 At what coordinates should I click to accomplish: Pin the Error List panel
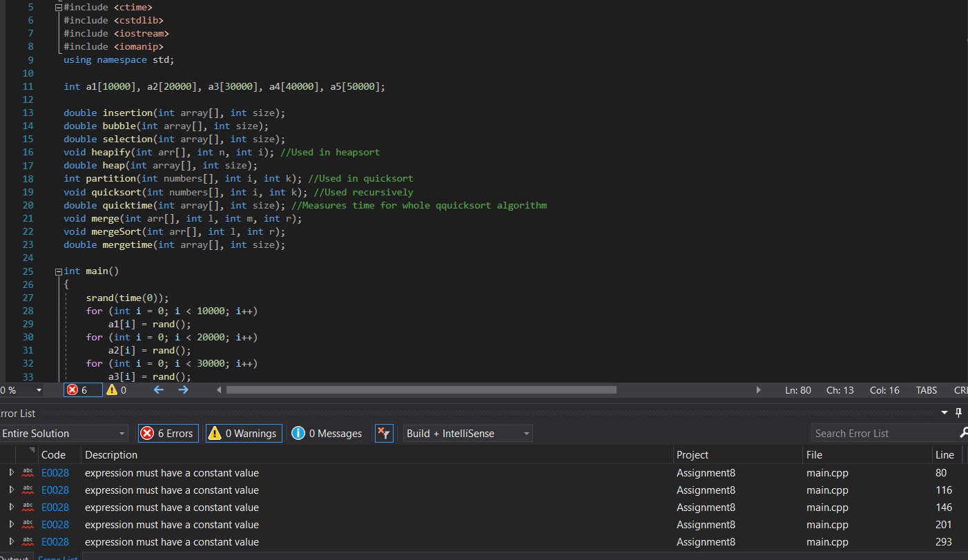958,413
